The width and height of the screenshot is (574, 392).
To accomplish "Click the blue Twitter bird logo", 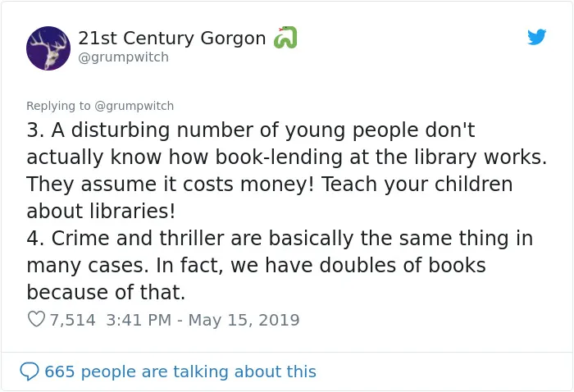I will 536,37.
